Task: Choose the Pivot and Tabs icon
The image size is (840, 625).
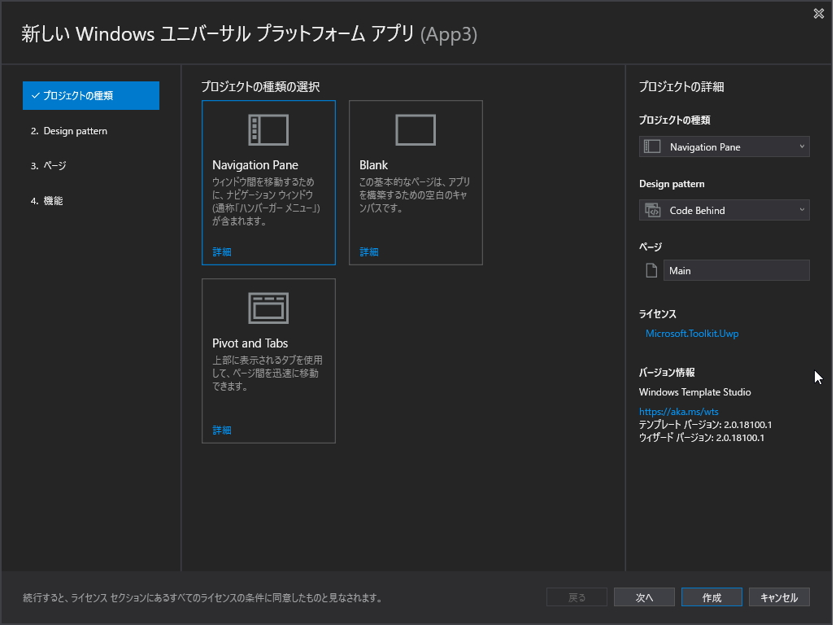Action: [268, 308]
